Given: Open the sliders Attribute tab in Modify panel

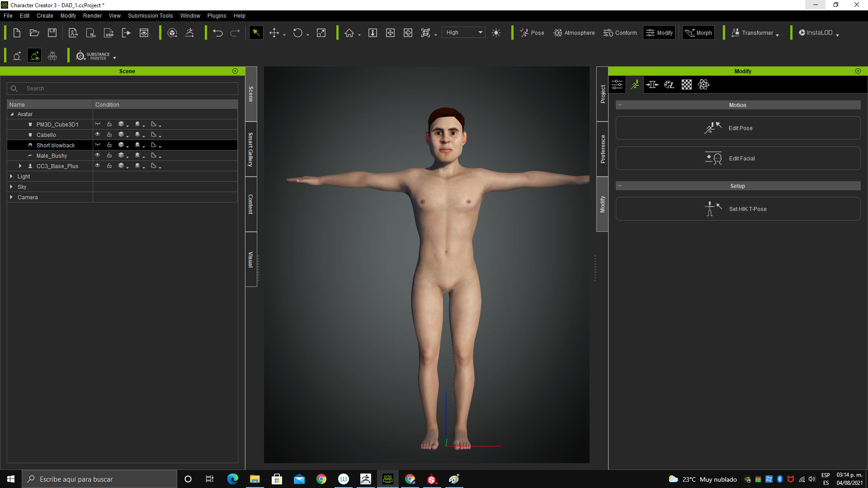Looking at the screenshot, I should 617,84.
